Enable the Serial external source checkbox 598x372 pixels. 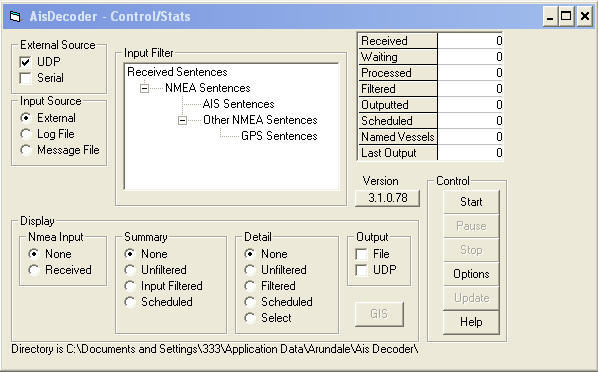(25, 78)
